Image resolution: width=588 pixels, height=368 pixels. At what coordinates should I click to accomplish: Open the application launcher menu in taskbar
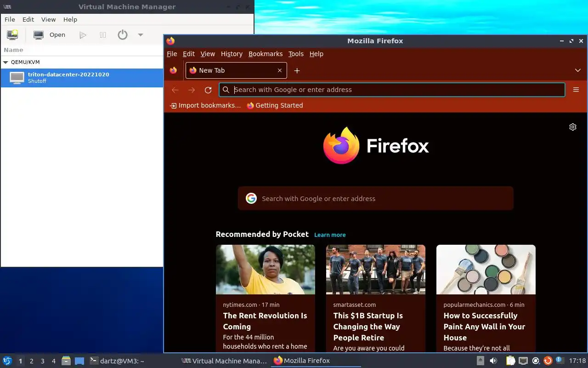pyautogui.click(x=7, y=361)
